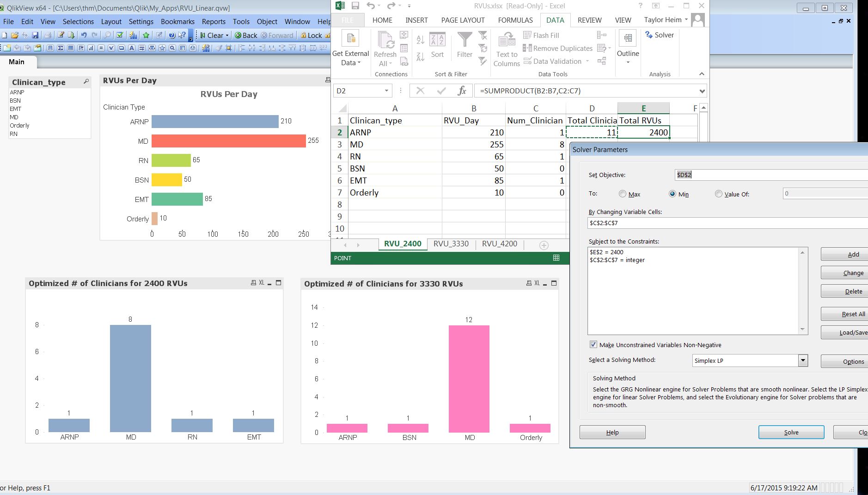Expand the Excel Name Box dropdown
This screenshot has width=868, height=495.
click(x=386, y=91)
